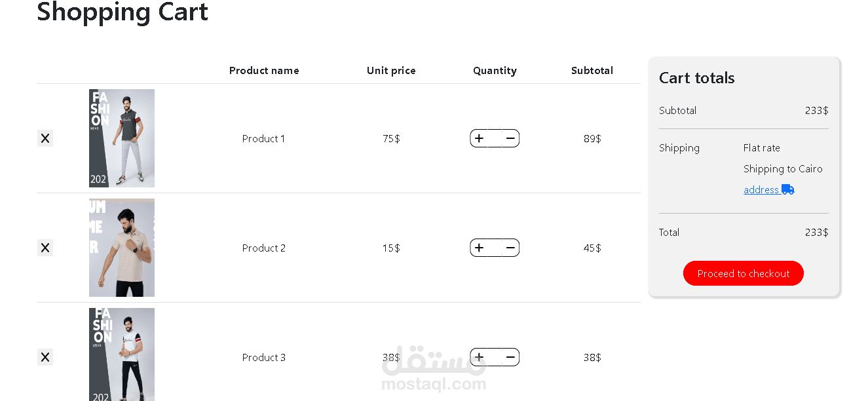The image size is (868, 401).
Task: Open the shipping address link
Action: (x=761, y=190)
